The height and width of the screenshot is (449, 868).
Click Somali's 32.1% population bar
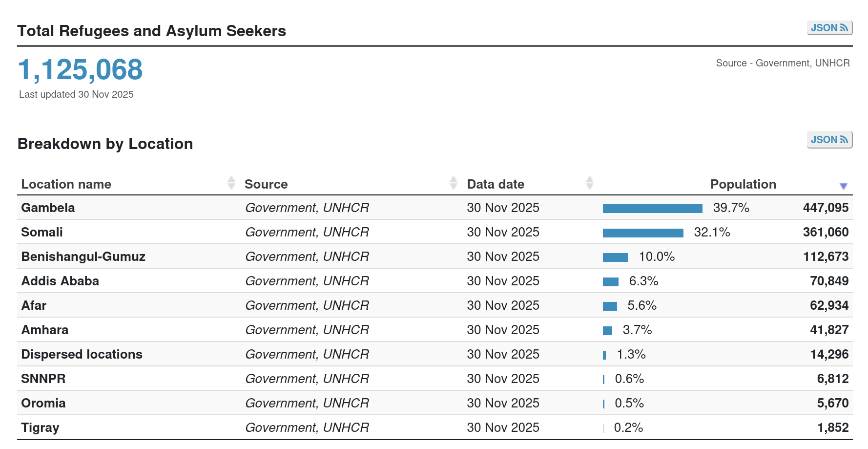click(x=643, y=233)
